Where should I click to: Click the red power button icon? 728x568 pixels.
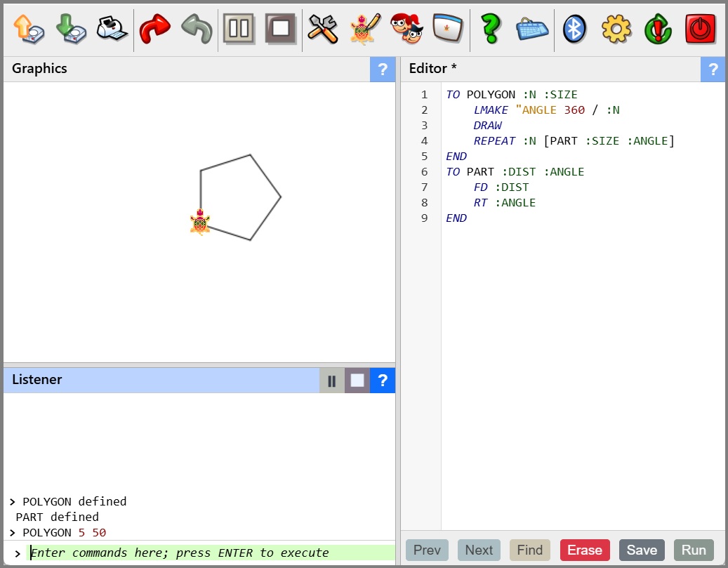[x=700, y=29]
